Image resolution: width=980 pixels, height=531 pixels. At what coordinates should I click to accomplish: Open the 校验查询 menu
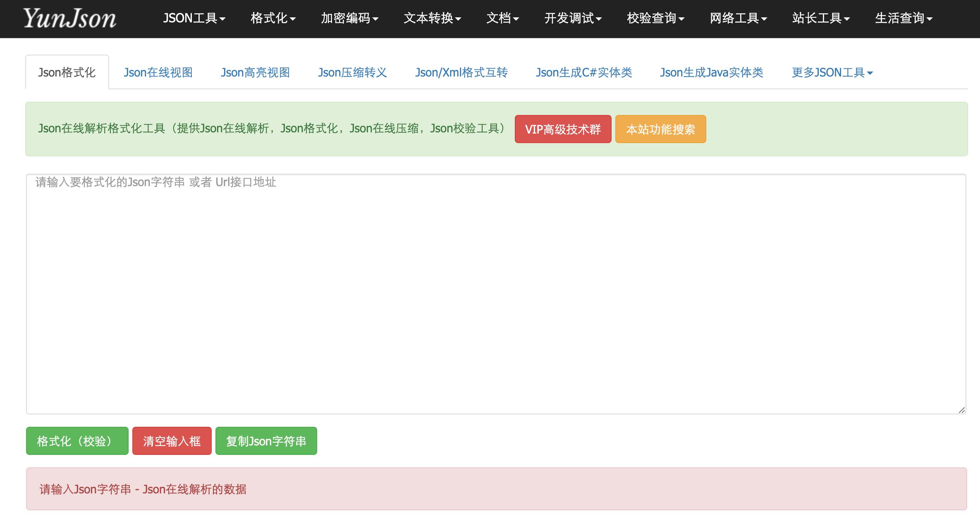[x=655, y=18]
